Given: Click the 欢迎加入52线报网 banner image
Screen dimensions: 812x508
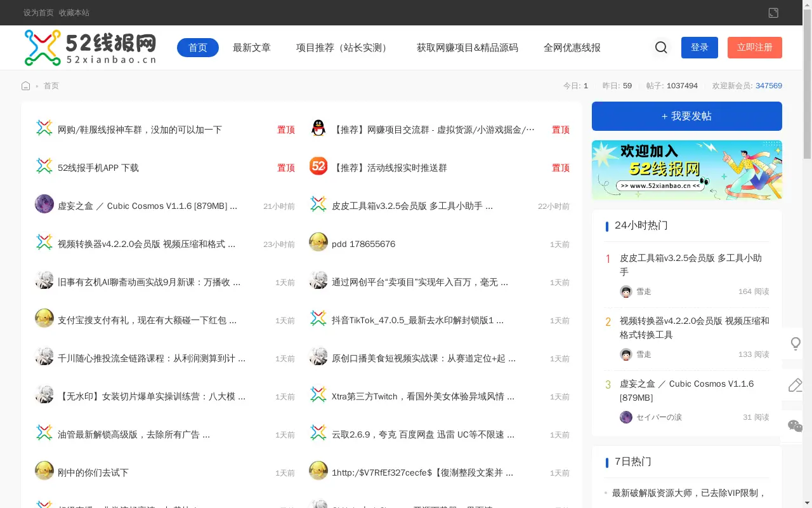Looking at the screenshot, I should [687, 170].
